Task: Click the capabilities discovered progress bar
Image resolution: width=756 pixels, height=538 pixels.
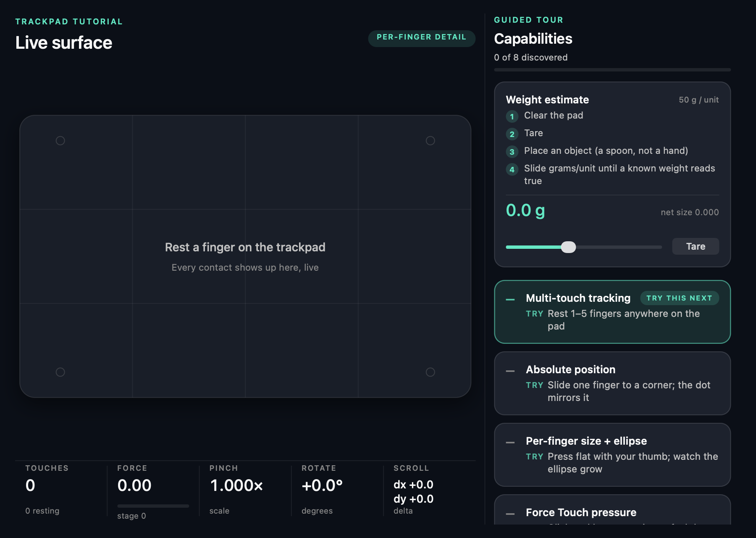Action: coord(612,70)
